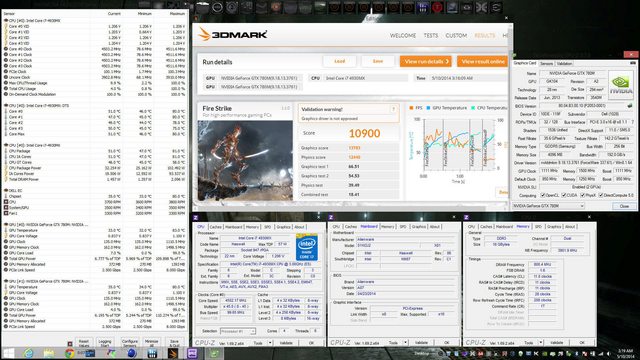The image size is (640, 360).
Task: Switch to 3DMark via its taskbar icon
Action: coord(173,353)
